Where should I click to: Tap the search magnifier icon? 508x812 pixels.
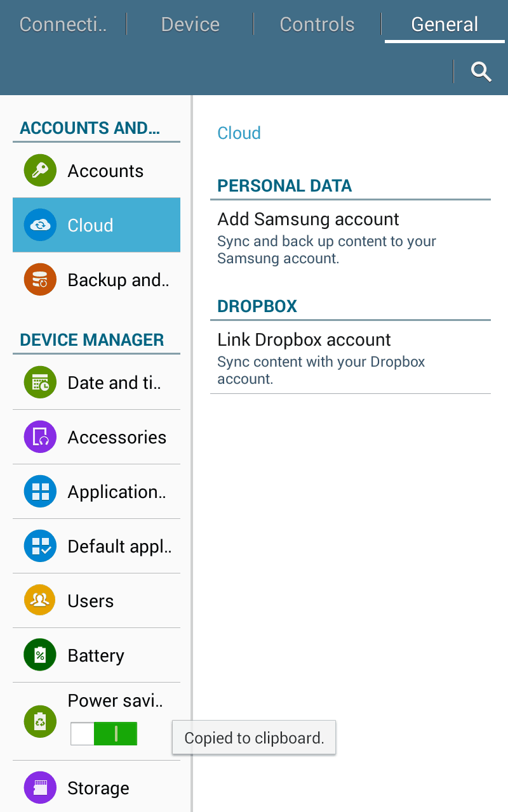481,72
